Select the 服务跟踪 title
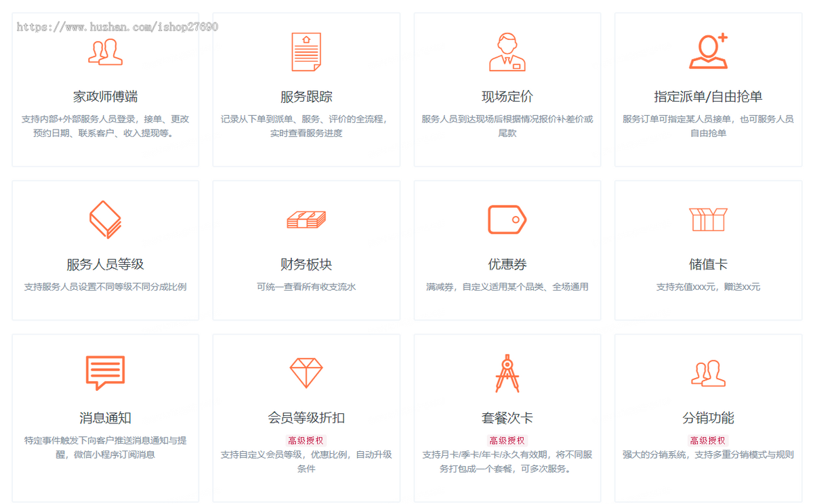This screenshot has width=813, height=504. (x=306, y=97)
